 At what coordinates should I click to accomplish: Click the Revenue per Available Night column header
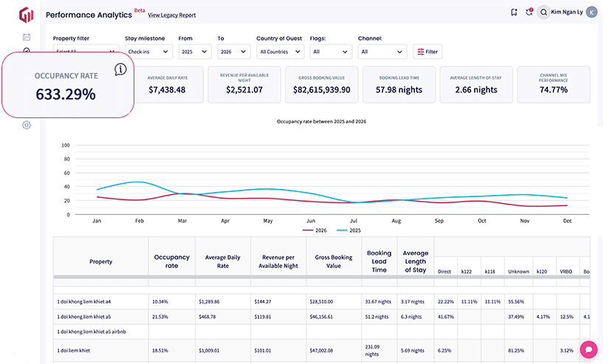278,261
